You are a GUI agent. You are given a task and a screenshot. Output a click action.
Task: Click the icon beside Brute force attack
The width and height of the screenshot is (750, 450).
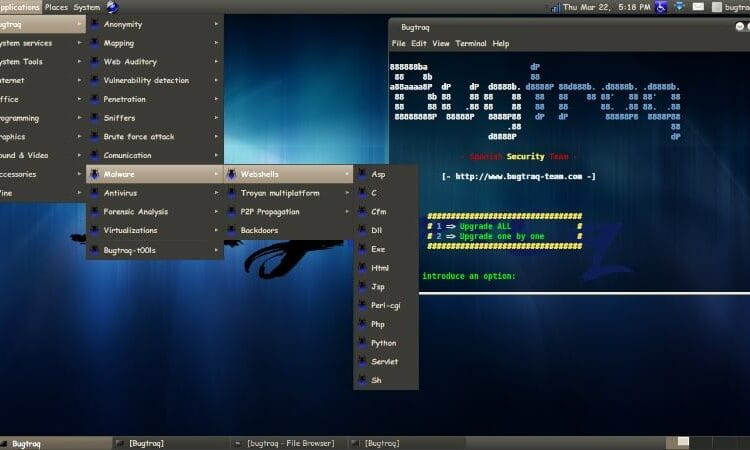[x=95, y=137]
